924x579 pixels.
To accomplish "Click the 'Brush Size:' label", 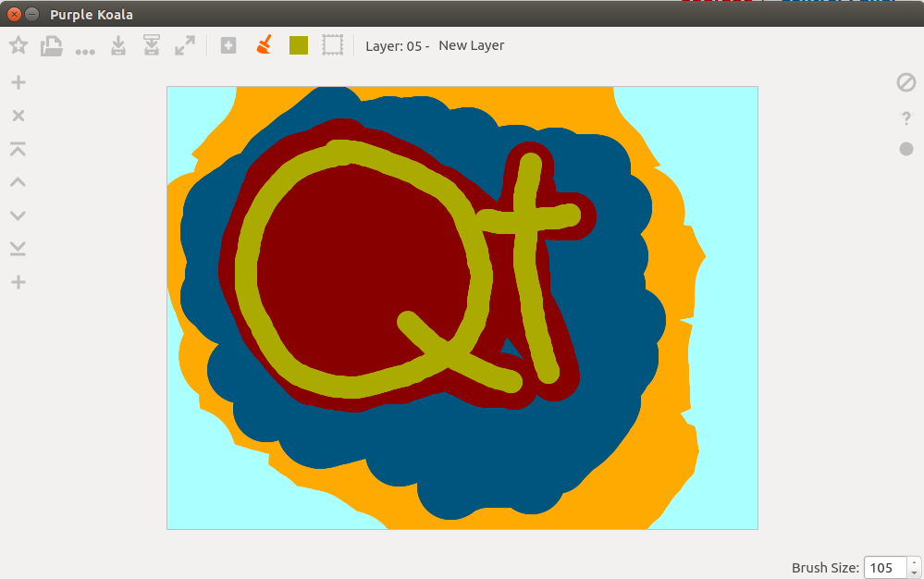I will [x=825, y=568].
